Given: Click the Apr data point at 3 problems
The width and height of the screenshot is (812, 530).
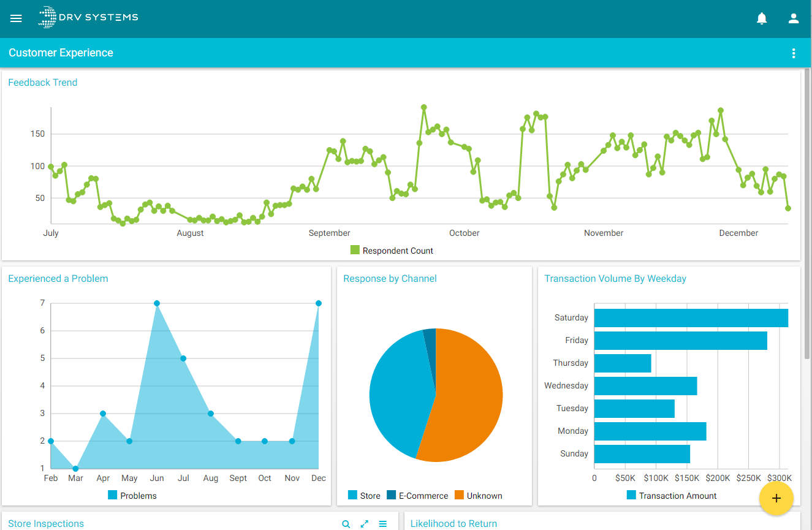Looking at the screenshot, I should point(103,414).
